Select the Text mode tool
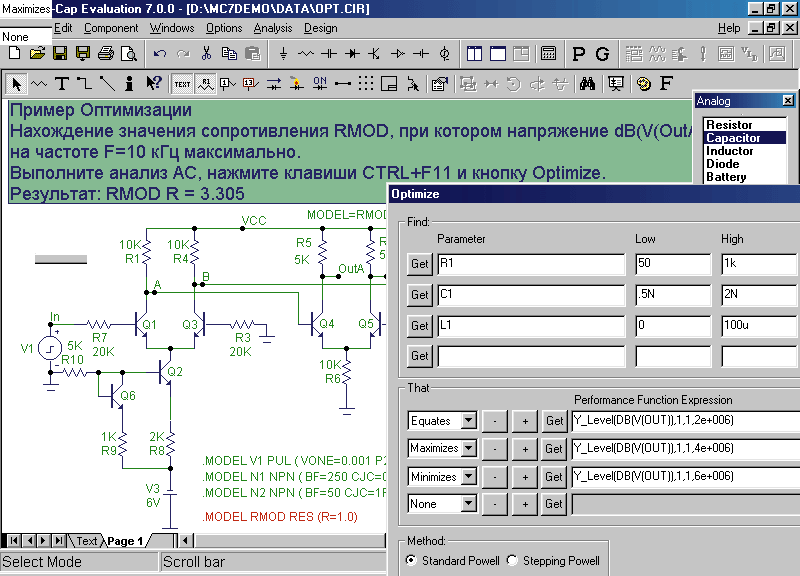The image size is (800, 576). [x=62, y=83]
